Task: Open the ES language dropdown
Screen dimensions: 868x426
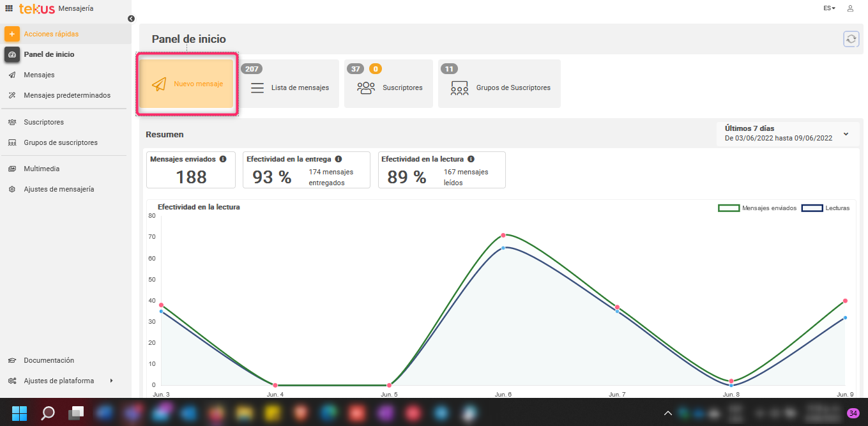Action: point(829,8)
